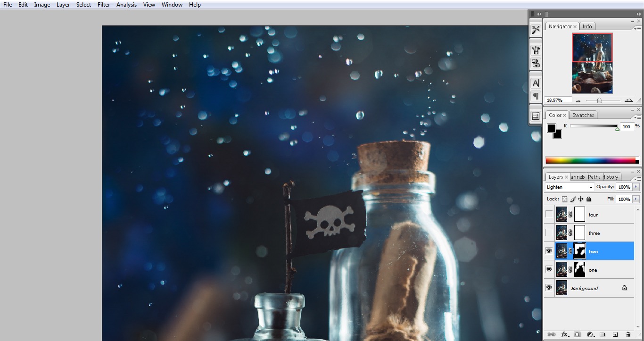Close the Color tab with X
This screenshot has height=341, width=644.
click(565, 116)
